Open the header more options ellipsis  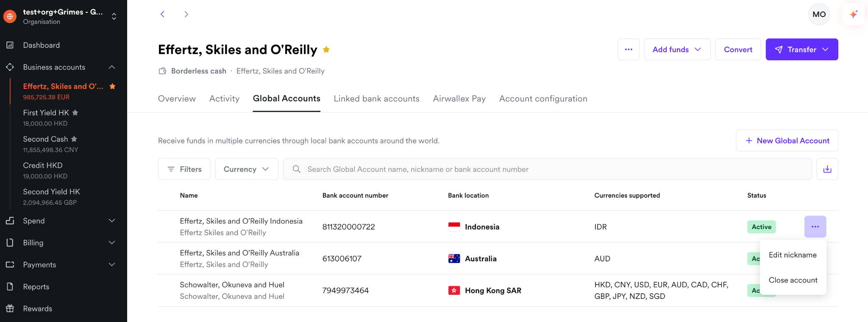(x=629, y=50)
